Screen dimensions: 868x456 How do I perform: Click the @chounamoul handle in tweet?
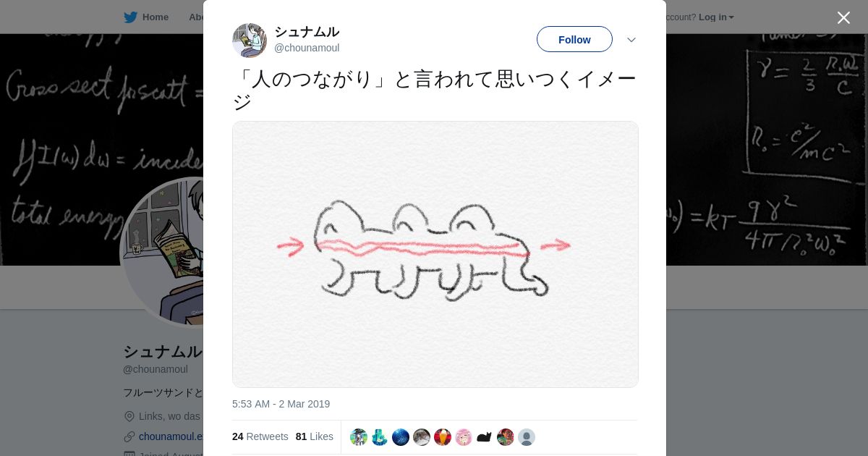(x=307, y=48)
